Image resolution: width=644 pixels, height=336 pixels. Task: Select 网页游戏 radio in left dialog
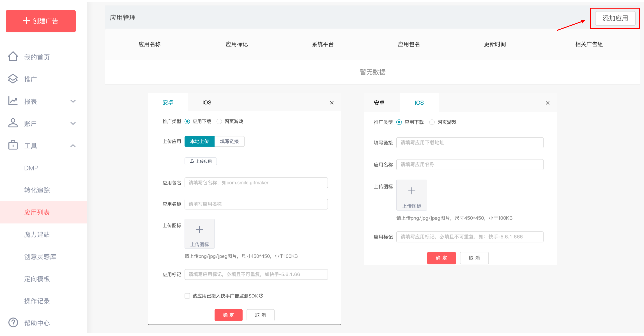[x=219, y=122]
